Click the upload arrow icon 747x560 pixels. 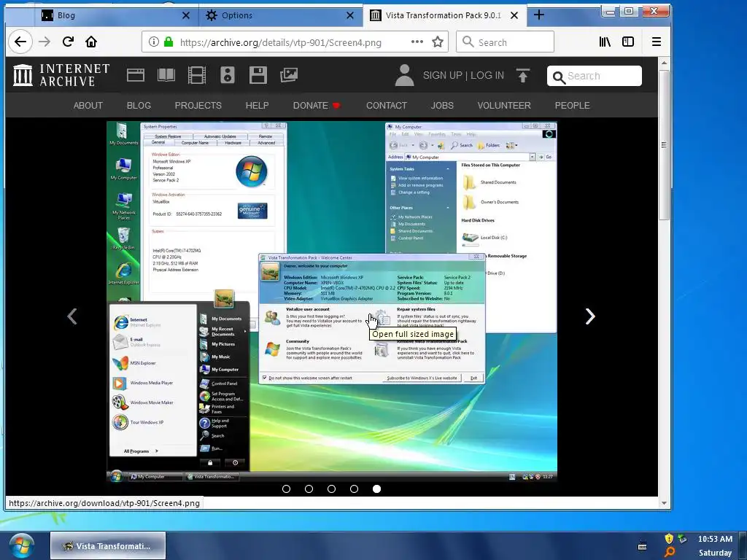point(522,75)
